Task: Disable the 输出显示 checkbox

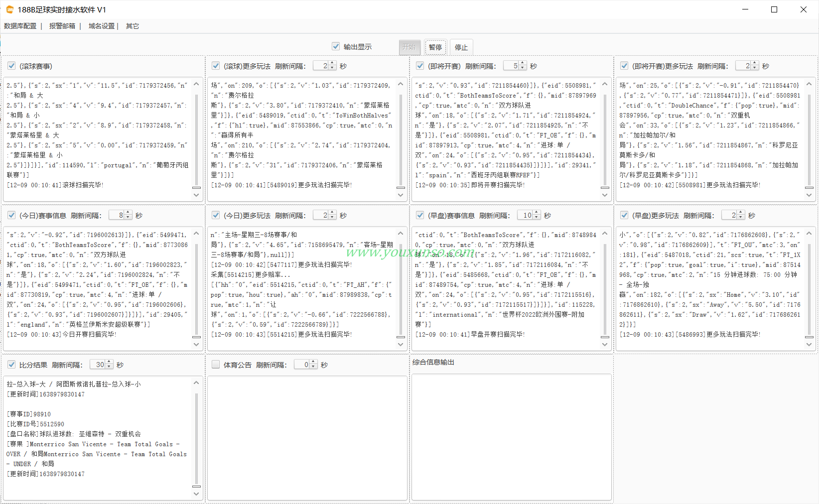Action: [336, 46]
